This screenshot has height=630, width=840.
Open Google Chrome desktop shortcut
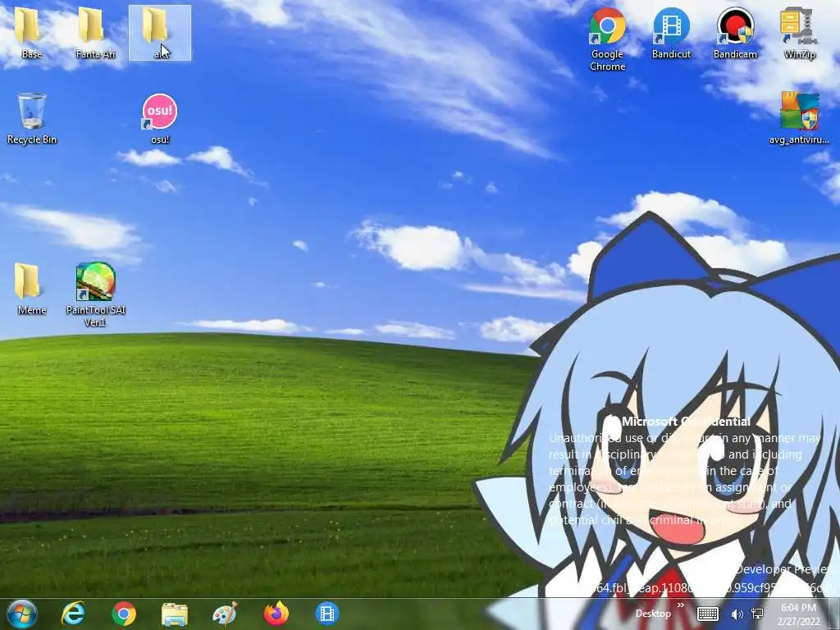click(x=607, y=39)
